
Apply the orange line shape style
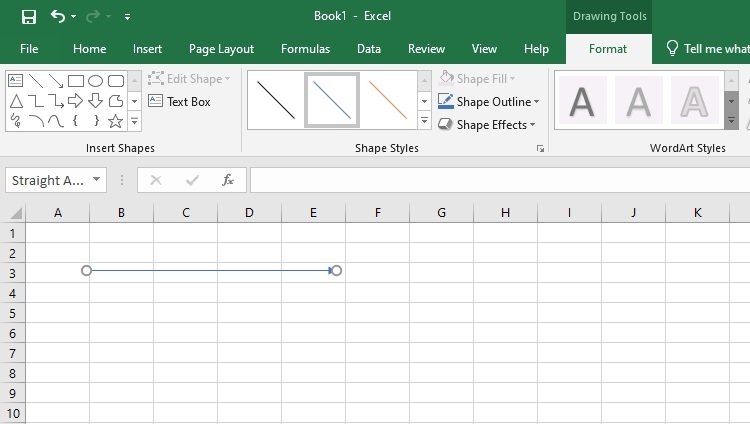(388, 100)
